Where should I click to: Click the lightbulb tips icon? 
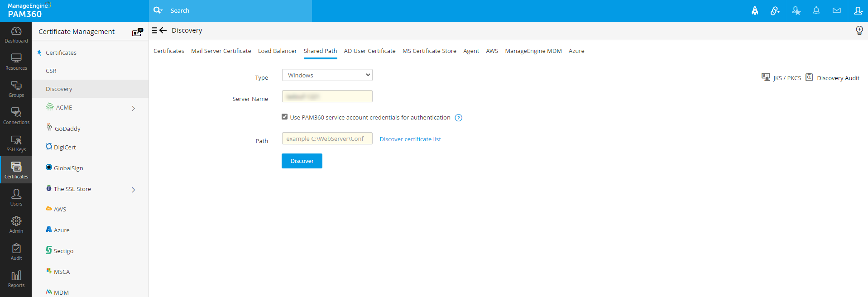click(859, 30)
